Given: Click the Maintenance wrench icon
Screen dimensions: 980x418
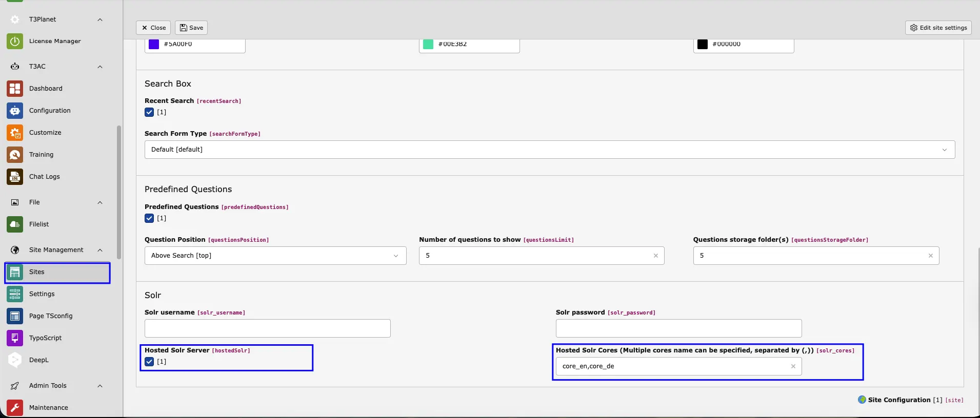Looking at the screenshot, I should point(15,408).
